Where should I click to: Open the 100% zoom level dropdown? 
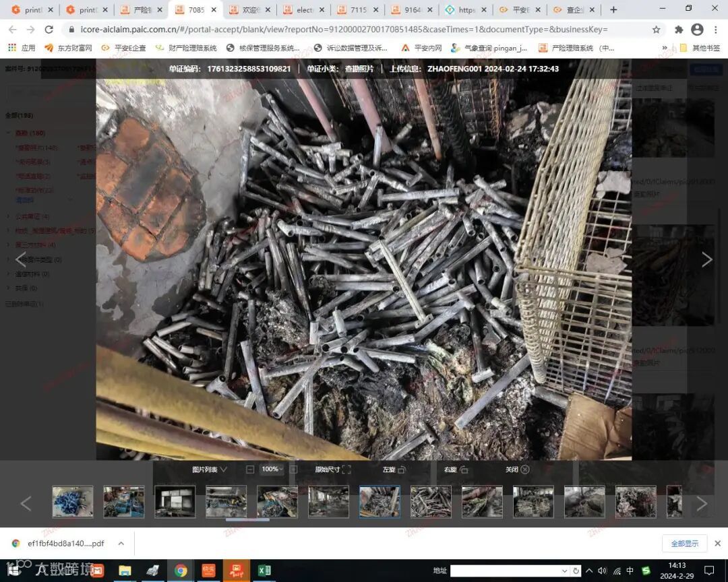point(272,470)
